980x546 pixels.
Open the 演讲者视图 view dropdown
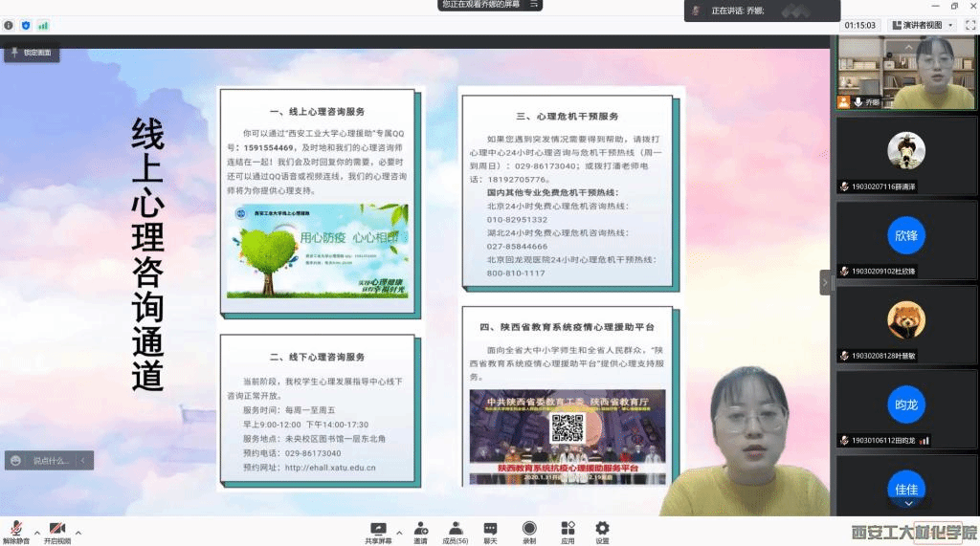[x=922, y=25]
